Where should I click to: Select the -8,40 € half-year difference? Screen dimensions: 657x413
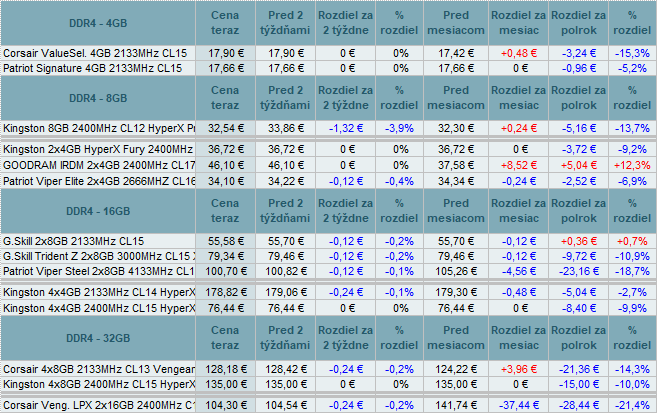579,308
